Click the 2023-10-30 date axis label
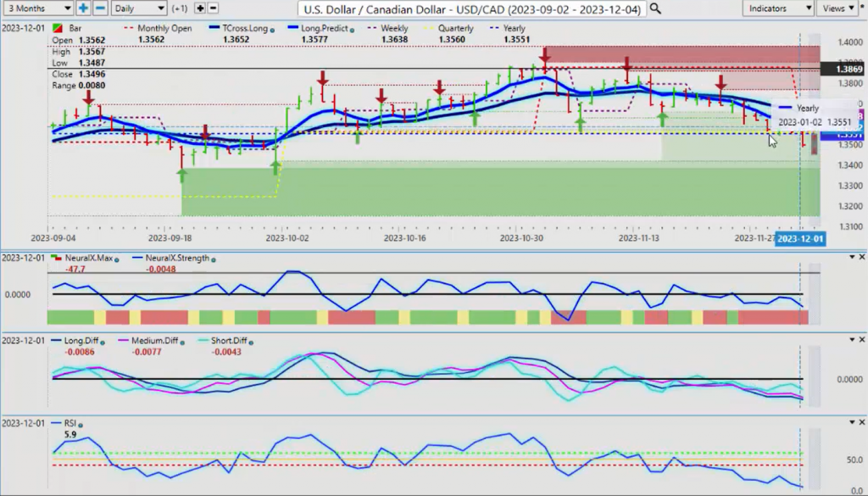Viewport: 868px width, 496px height. coord(521,238)
